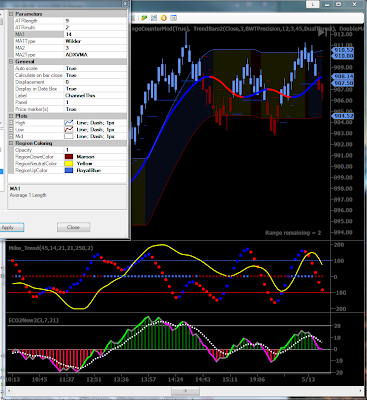This screenshot has height=400, width=367.
Task: Click the 907.50 price marker
Action: pos(343,83)
